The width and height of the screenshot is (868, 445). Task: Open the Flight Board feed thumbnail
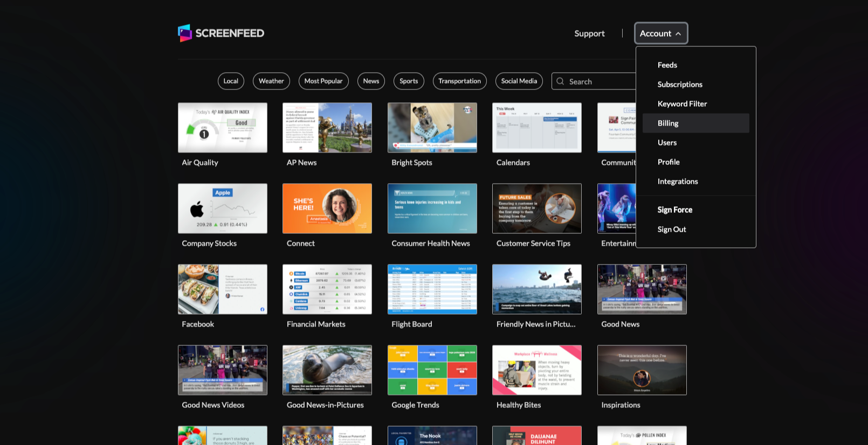pyautogui.click(x=432, y=289)
